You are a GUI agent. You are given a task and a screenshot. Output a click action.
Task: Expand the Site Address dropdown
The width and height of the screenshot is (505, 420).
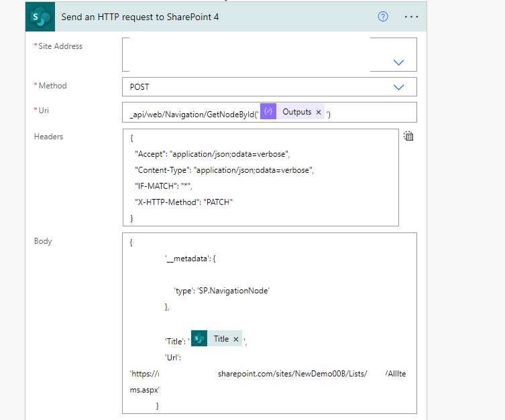(x=399, y=62)
